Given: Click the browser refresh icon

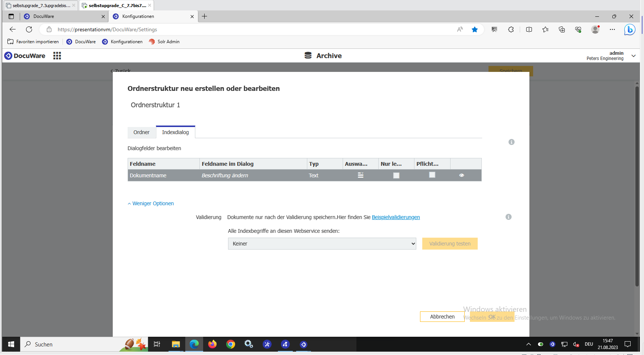Looking at the screenshot, I should (x=29, y=29).
